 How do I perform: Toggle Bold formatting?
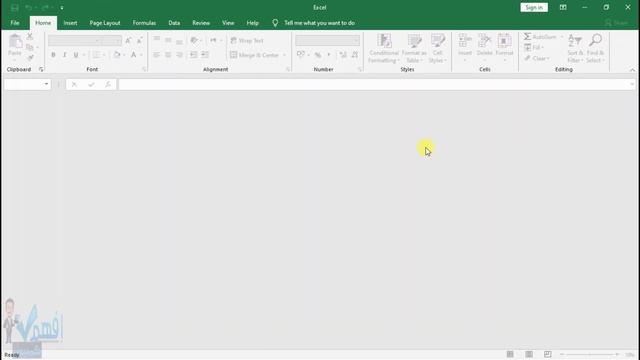tap(53, 55)
